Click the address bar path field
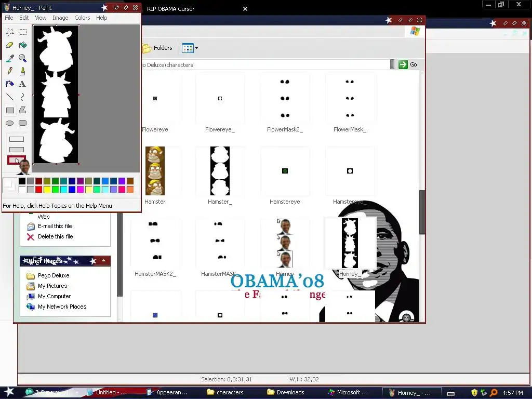The height and width of the screenshot is (399, 532). coord(265,65)
